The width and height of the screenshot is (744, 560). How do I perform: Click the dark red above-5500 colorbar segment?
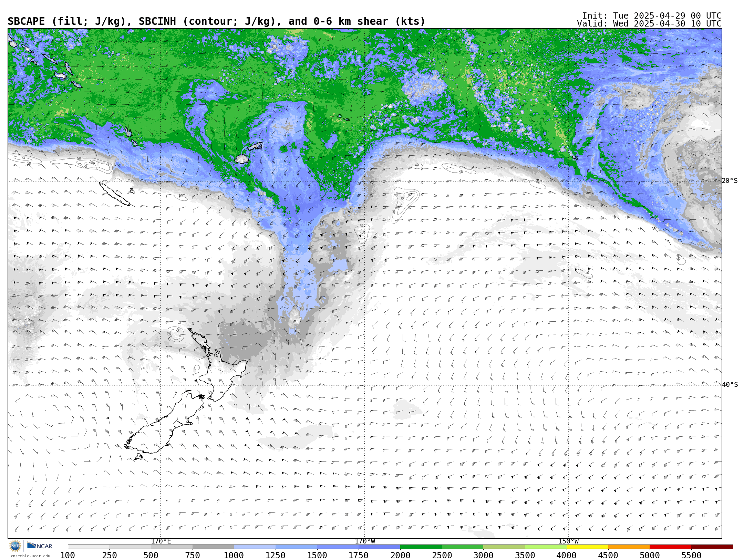pyautogui.click(x=712, y=547)
